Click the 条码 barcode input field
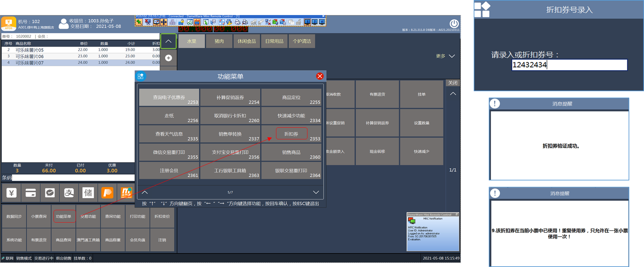The width and height of the screenshot is (644, 267). pos(74,178)
